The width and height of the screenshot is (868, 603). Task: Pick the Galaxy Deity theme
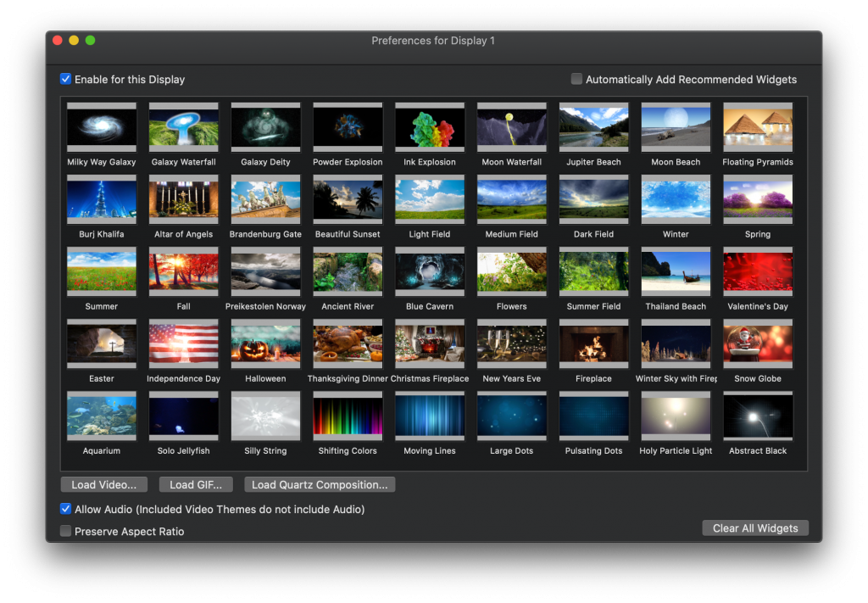click(265, 127)
